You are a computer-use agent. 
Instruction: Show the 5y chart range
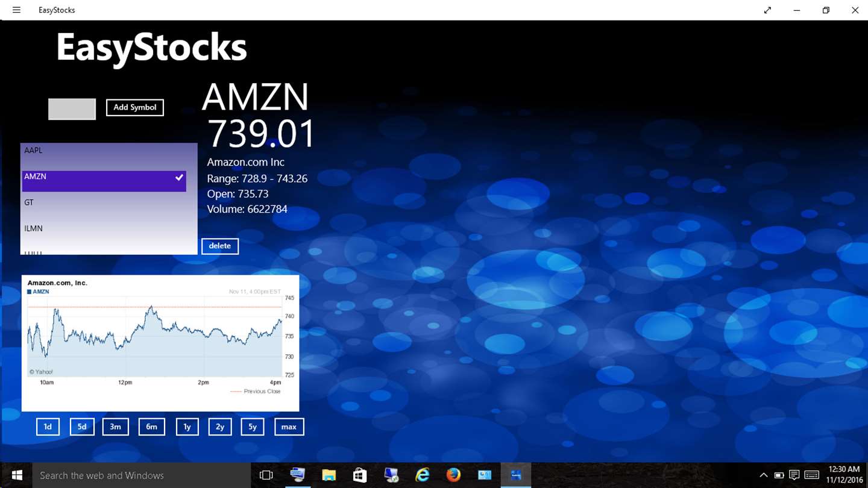tap(253, 427)
